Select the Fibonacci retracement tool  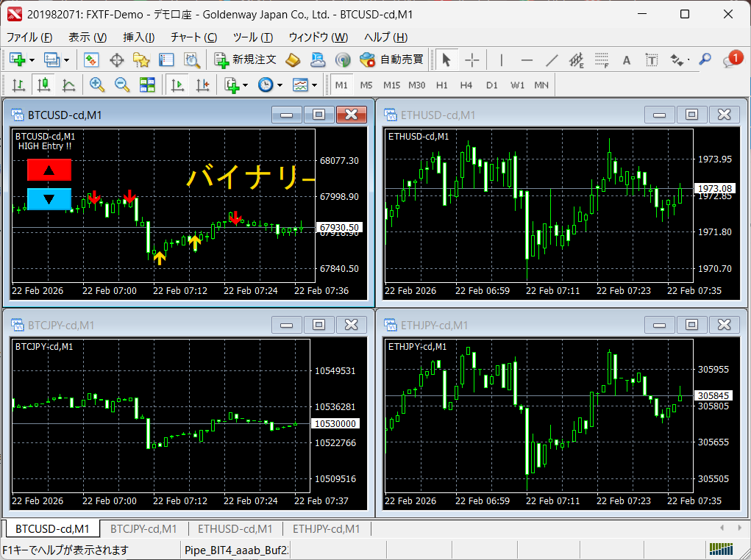pos(602,60)
